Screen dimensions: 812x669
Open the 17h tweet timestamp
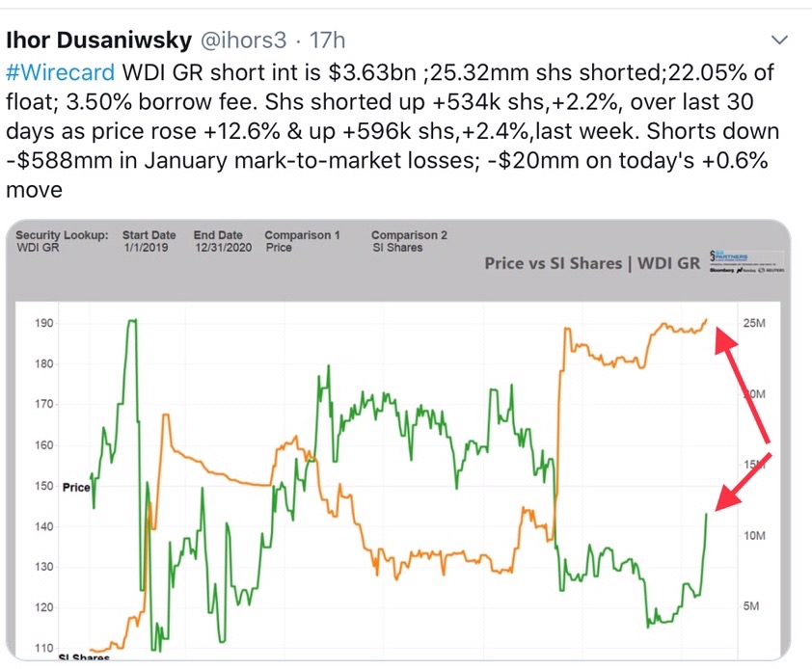tap(328, 40)
